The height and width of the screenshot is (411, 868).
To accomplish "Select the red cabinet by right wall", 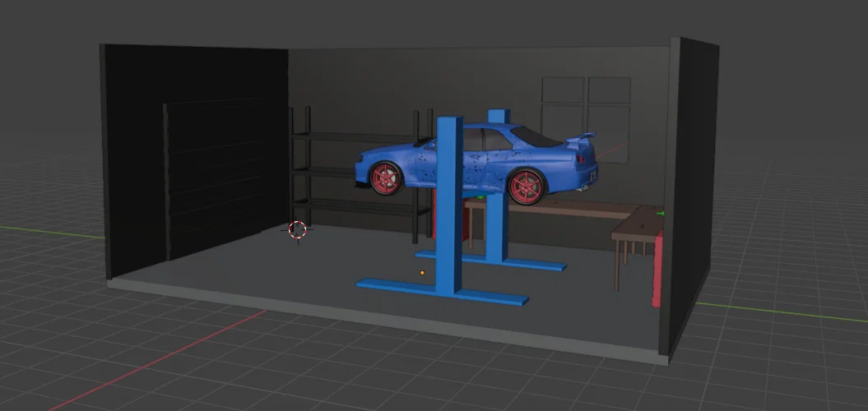I will (x=657, y=270).
